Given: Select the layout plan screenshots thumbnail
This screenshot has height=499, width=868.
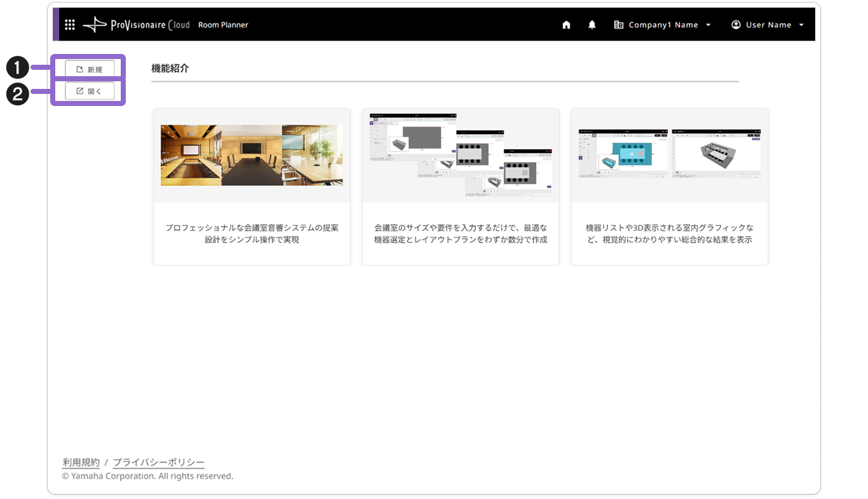Looking at the screenshot, I should coord(461,155).
